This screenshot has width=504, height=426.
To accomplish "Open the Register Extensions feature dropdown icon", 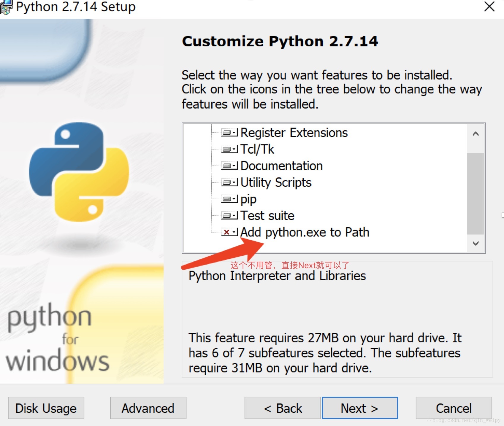I will 229,133.
